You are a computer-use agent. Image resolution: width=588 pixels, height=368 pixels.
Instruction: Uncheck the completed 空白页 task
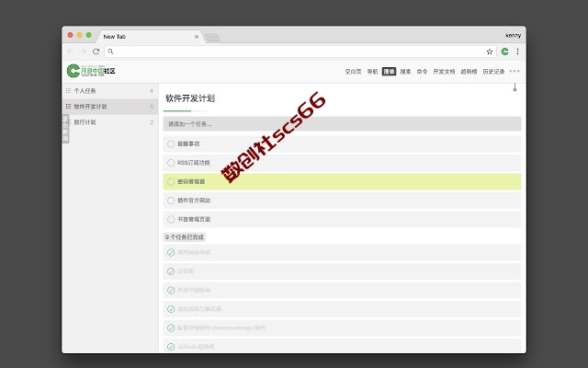coord(171,271)
